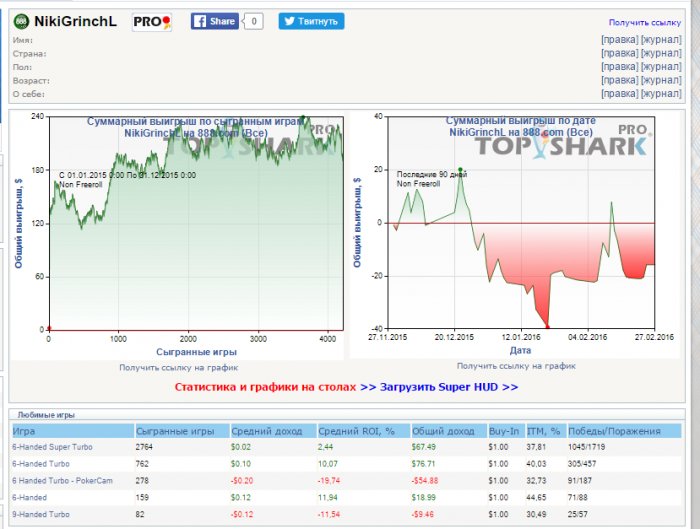
Task: Open the 6-Handed Turbo game link
Action: point(41,464)
